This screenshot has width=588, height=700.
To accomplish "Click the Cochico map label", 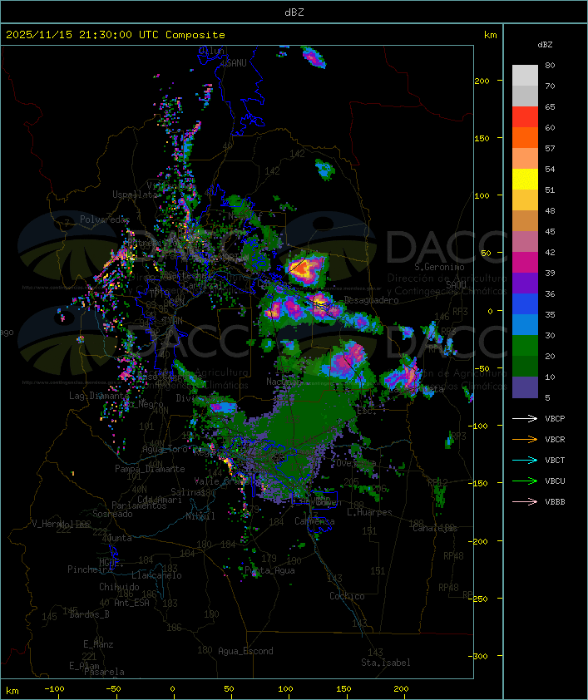I will pos(347,596).
